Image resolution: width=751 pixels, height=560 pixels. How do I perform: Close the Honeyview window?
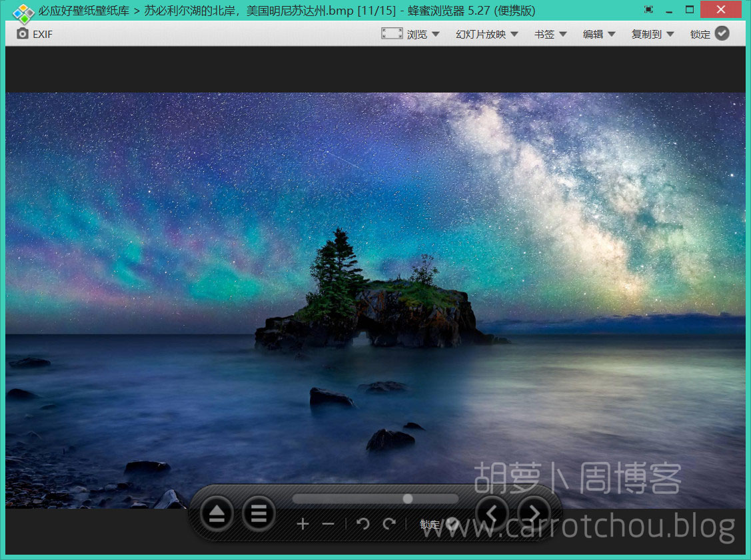point(721,9)
